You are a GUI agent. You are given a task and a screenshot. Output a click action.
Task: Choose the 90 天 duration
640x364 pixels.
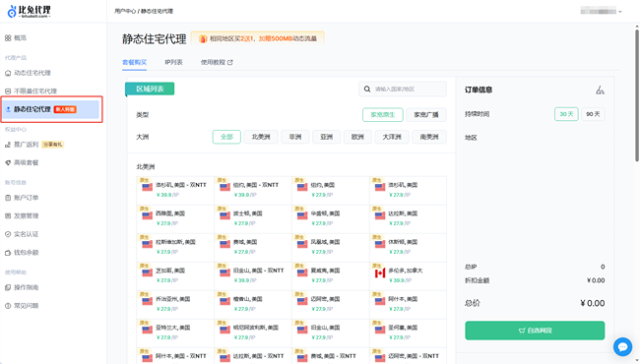(593, 114)
